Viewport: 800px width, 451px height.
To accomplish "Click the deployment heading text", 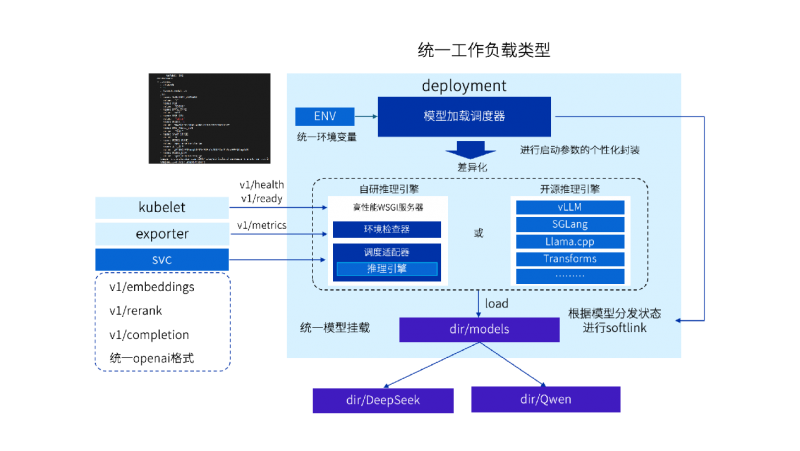I will [x=463, y=86].
